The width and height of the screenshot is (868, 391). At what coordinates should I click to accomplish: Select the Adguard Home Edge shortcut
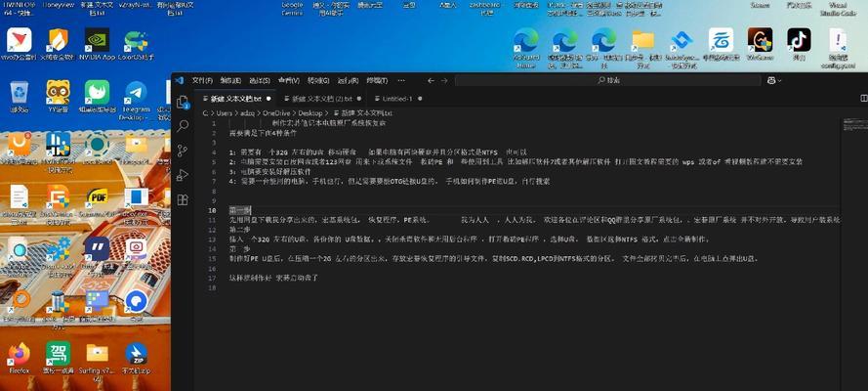point(526,48)
